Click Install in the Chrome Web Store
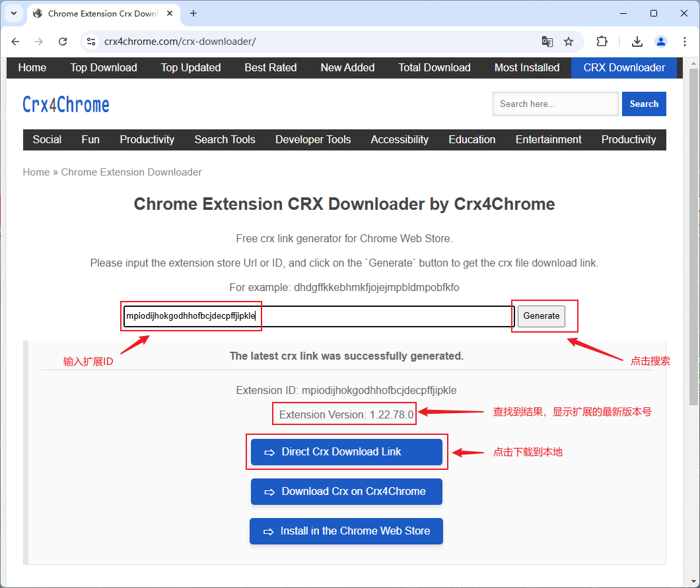Image resolution: width=700 pixels, height=588 pixels. [x=346, y=531]
